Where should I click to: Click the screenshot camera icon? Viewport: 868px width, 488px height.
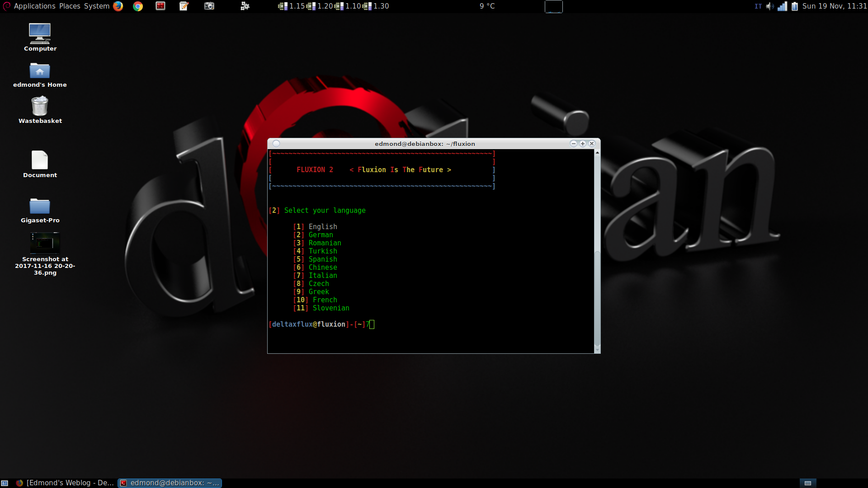(x=209, y=6)
